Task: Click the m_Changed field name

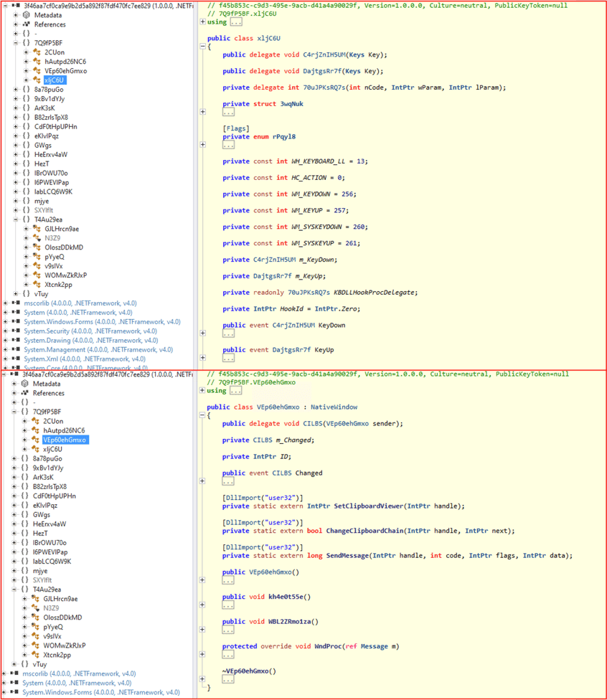Action: coord(294,440)
